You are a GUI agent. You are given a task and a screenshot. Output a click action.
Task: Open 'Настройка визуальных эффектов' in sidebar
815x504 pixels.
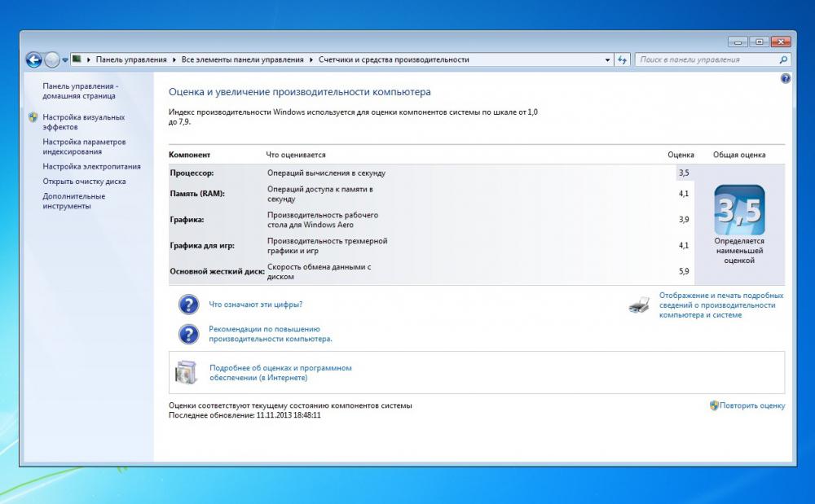[83, 122]
